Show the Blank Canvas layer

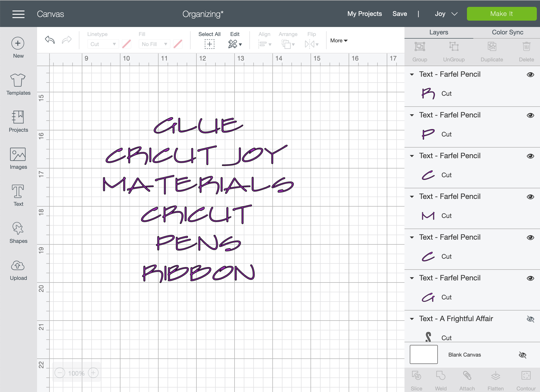pyautogui.click(x=523, y=355)
